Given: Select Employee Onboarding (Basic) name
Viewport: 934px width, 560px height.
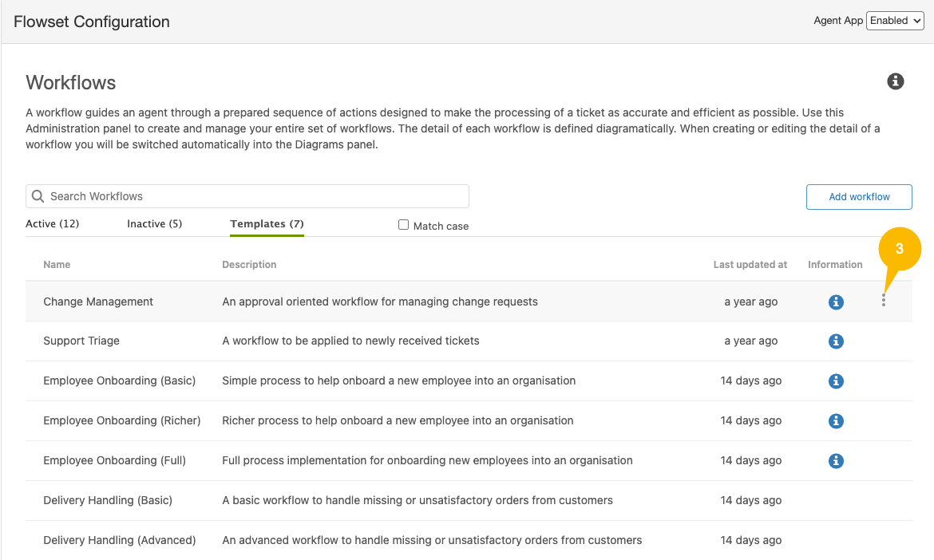Looking at the screenshot, I should [x=119, y=381].
